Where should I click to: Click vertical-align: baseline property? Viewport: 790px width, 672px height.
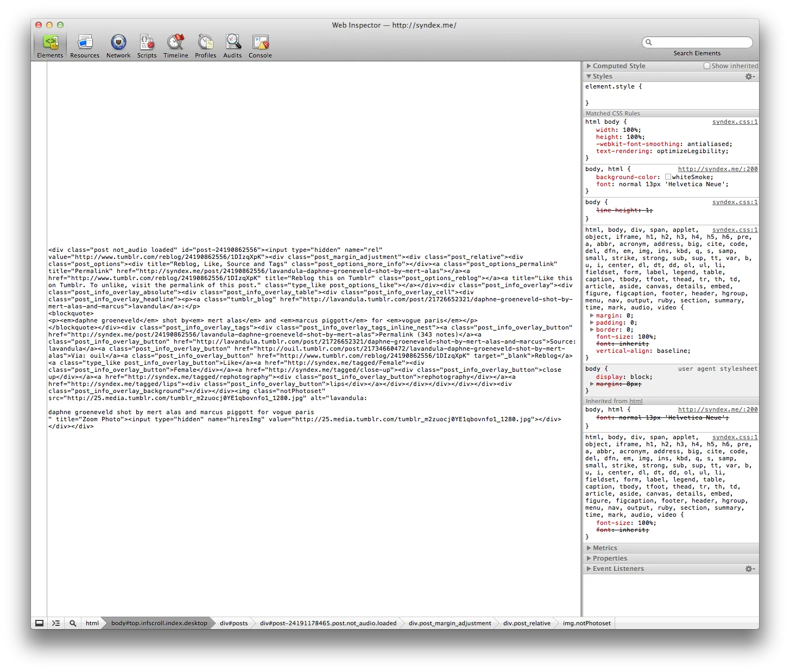click(x=643, y=351)
